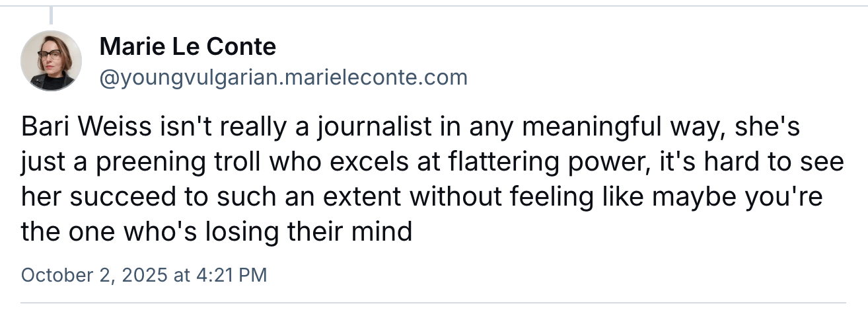Screen dimensions: 868x320
Task: Click the thread connector line above the avatar
Action: coord(52,15)
